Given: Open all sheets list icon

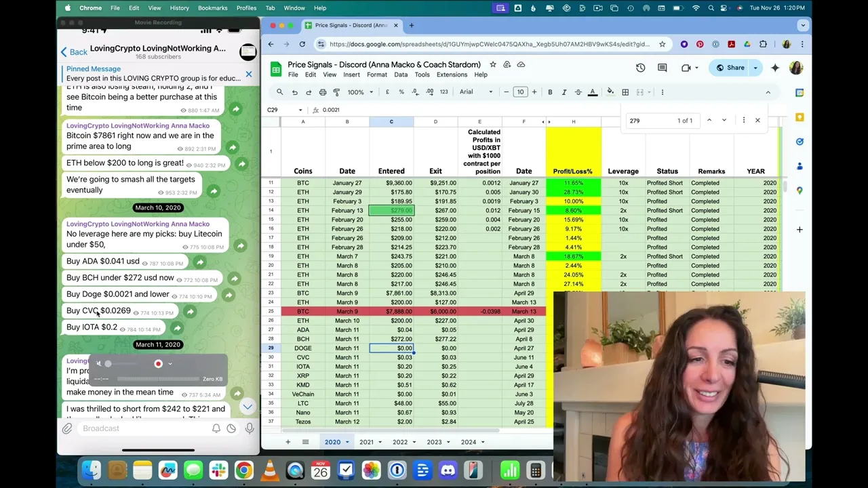Looking at the screenshot, I should (305, 442).
